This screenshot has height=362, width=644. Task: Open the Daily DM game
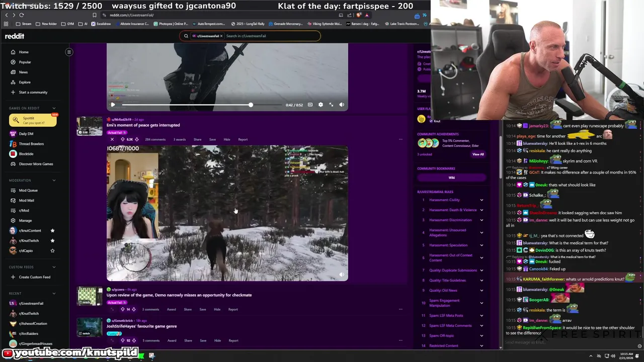26,134
